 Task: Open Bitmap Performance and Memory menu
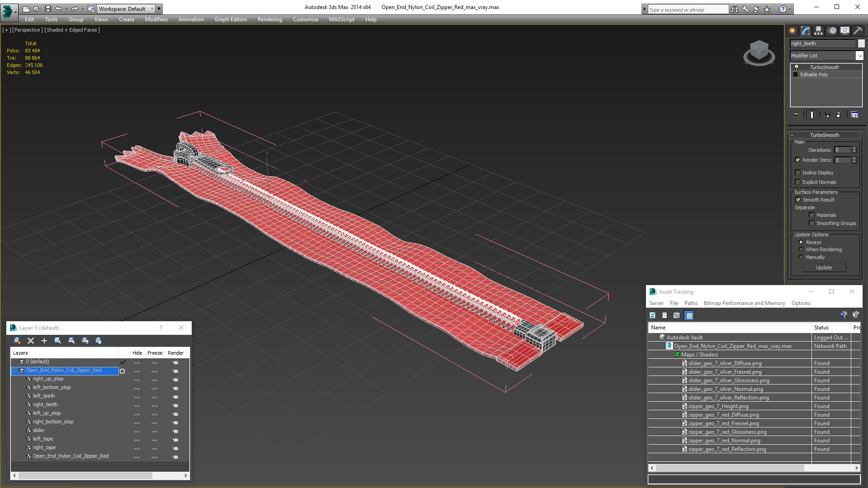[x=744, y=303]
